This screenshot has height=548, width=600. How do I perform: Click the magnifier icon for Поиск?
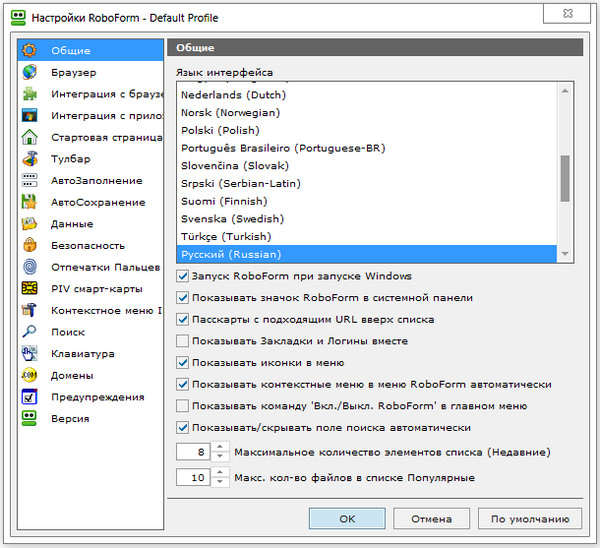tap(31, 332)
